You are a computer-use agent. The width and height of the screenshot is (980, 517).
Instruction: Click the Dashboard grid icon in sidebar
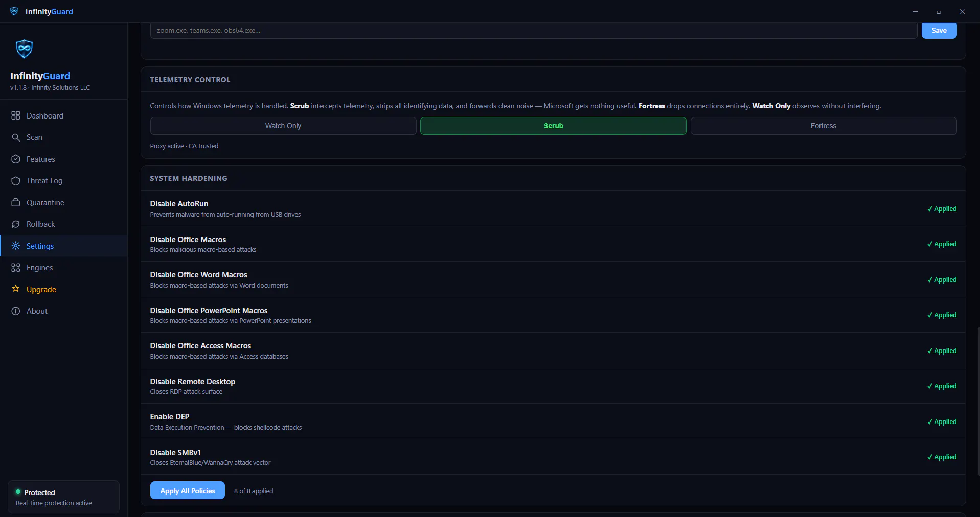click(16, 115)
